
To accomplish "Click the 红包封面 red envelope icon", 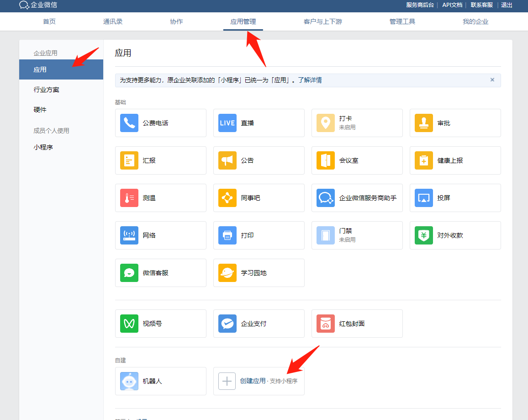I will point(326,324).
